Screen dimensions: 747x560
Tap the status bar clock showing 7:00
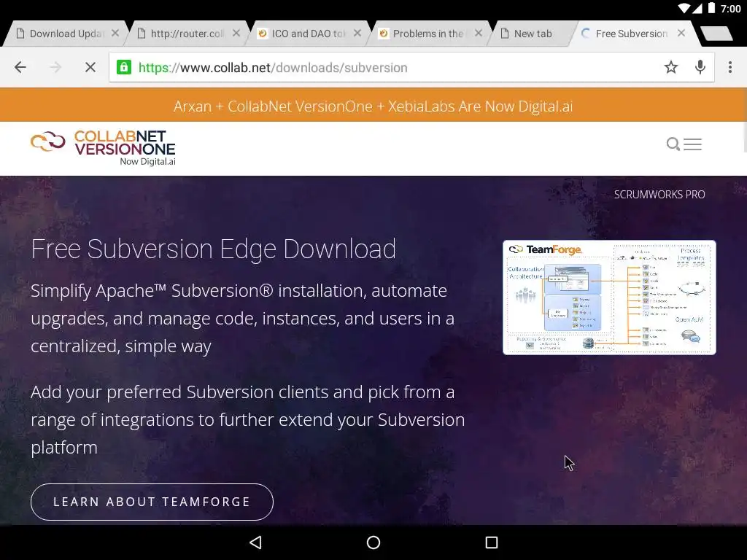click(x=730, y=9)
